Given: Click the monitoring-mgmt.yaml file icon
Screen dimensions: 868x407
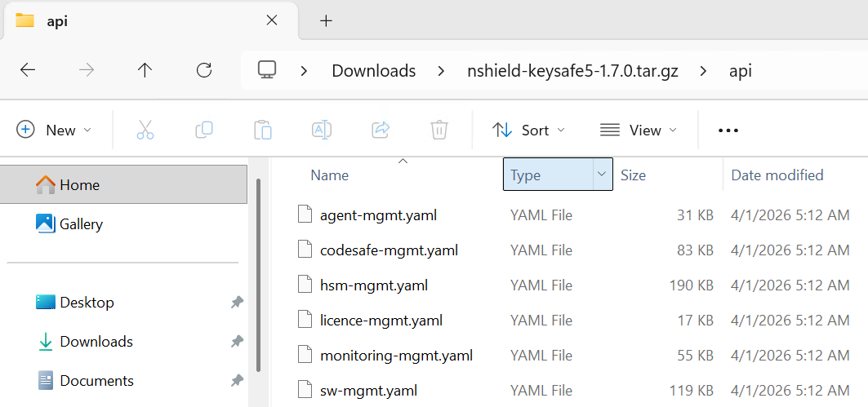Looking at the screenshot, I should click(x=305, y=355).
